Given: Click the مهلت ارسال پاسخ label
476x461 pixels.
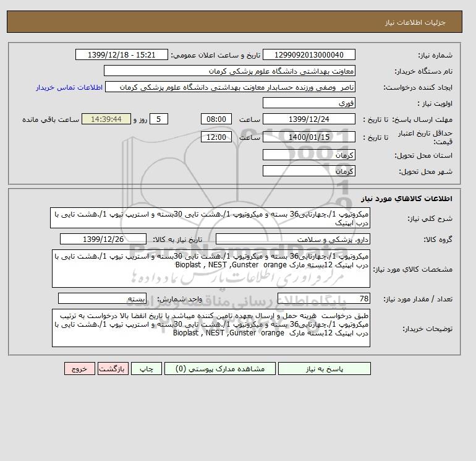Looking at the screenshot, I should [x=423, y=119].
